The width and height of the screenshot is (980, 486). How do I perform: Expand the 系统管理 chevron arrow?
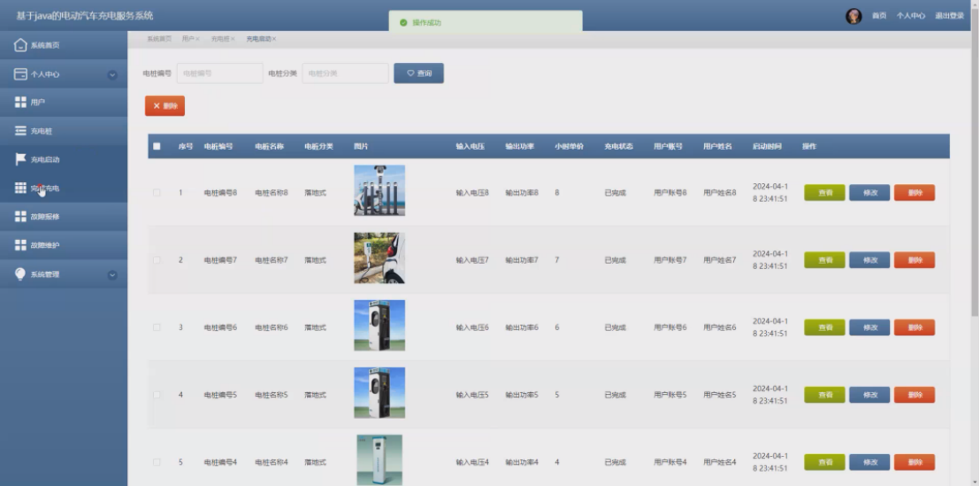pos(112,274)
